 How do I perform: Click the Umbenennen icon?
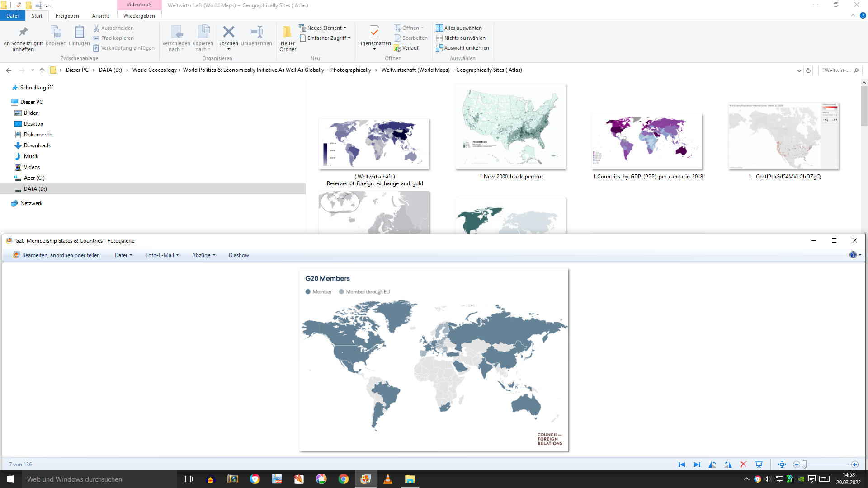[256, 36]
